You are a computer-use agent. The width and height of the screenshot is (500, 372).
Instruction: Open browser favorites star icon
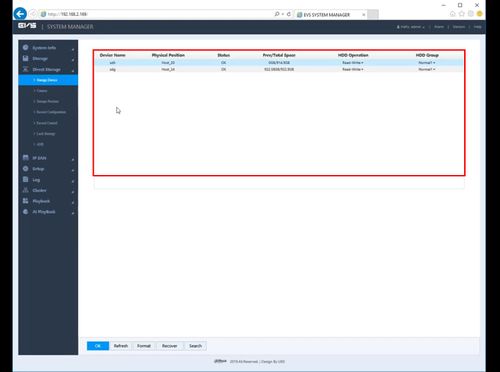(x=462, y=14)
